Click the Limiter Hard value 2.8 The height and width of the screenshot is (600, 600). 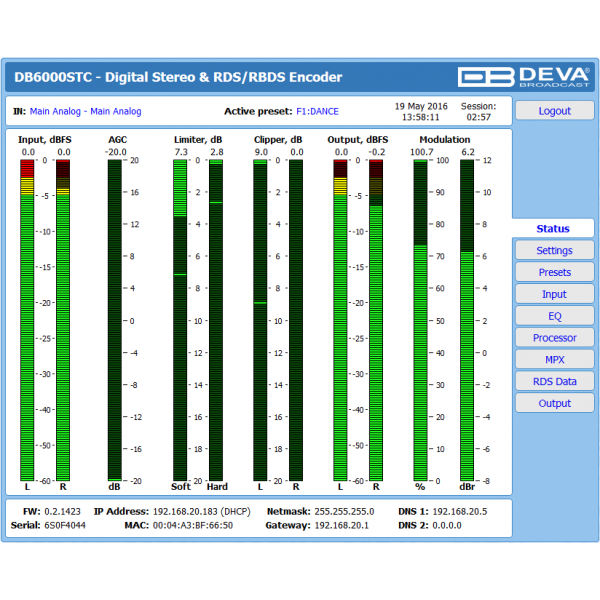[217, 152]
